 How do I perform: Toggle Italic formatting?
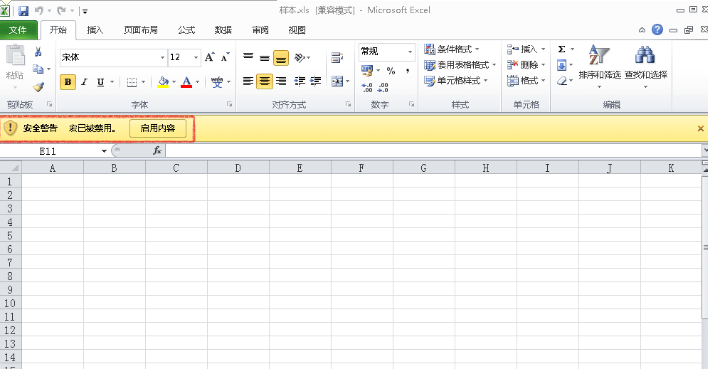pos(84,82)
